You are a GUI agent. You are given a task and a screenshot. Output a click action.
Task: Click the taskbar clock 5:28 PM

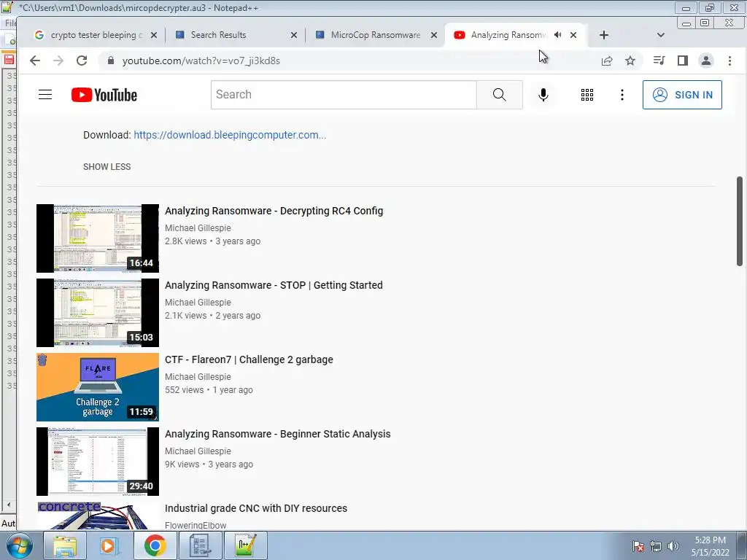(x=710, y=546)
